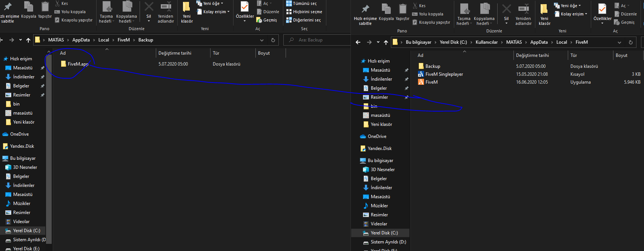
Task: Open Özellikler in left window ribbon
Action: tap(245, 11)
